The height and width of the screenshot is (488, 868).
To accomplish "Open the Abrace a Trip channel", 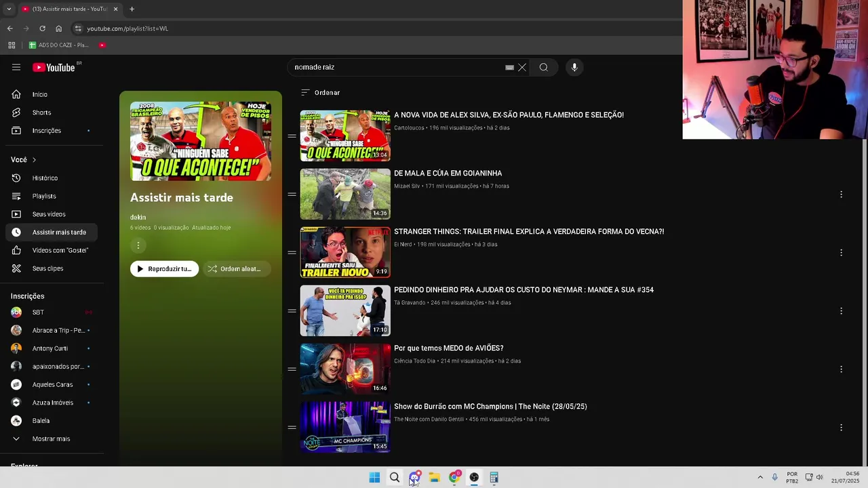I will (x=52, y=330).
